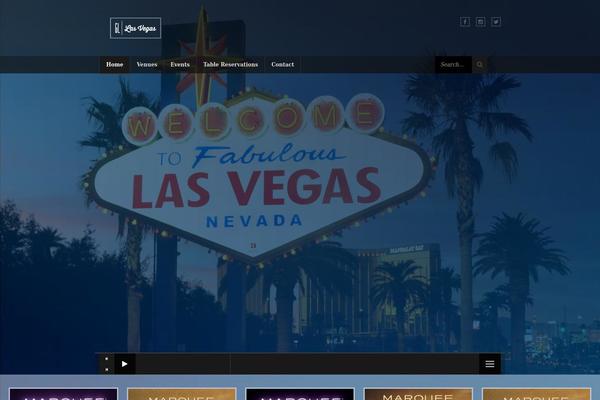
Task: Open the first Marquee thumbnail
Action: [63, 394]
